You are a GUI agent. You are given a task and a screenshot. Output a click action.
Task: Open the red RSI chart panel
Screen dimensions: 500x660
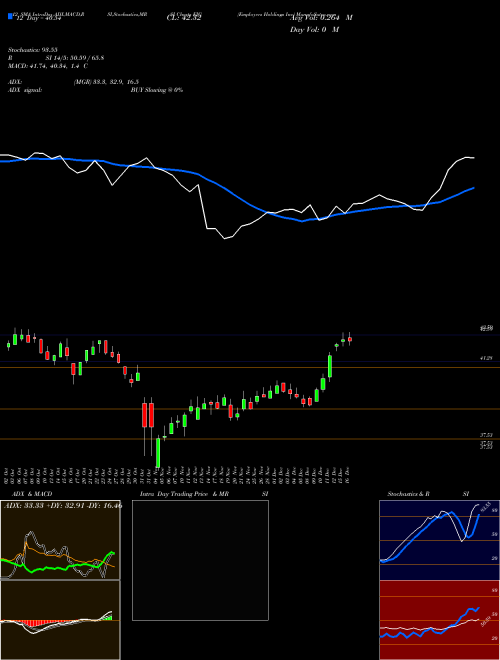[x=439, y=620]
